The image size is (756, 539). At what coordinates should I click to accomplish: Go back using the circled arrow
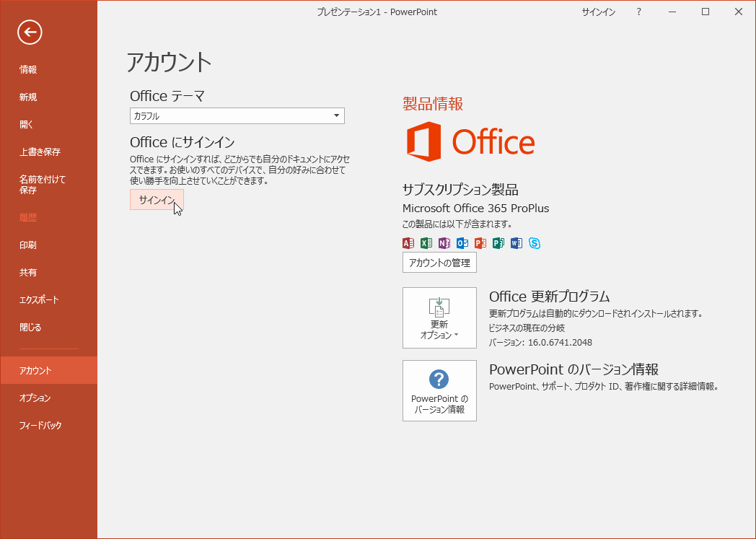click(x=30, y=32)
